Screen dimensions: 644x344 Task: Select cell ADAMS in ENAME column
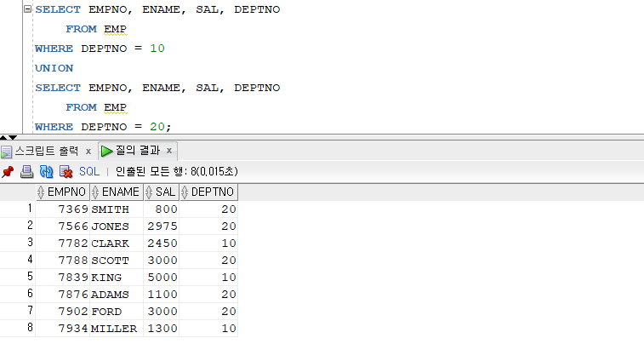pos(117,295)
